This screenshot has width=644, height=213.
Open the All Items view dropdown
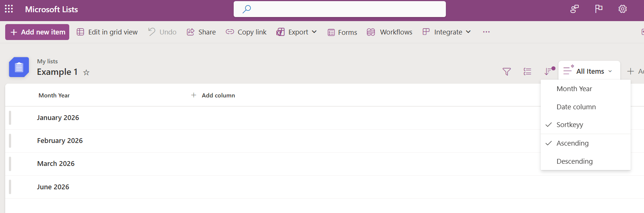[x=589, y=71]
